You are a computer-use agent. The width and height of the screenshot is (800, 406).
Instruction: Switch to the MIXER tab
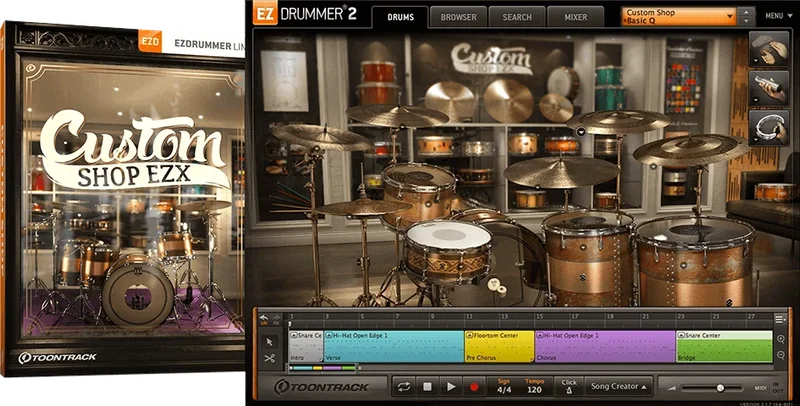[x=576, y=17]
